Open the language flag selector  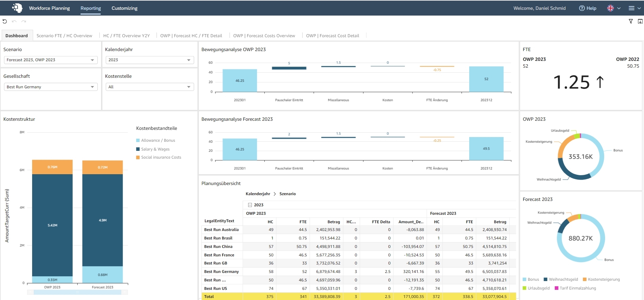coord(614,8)
